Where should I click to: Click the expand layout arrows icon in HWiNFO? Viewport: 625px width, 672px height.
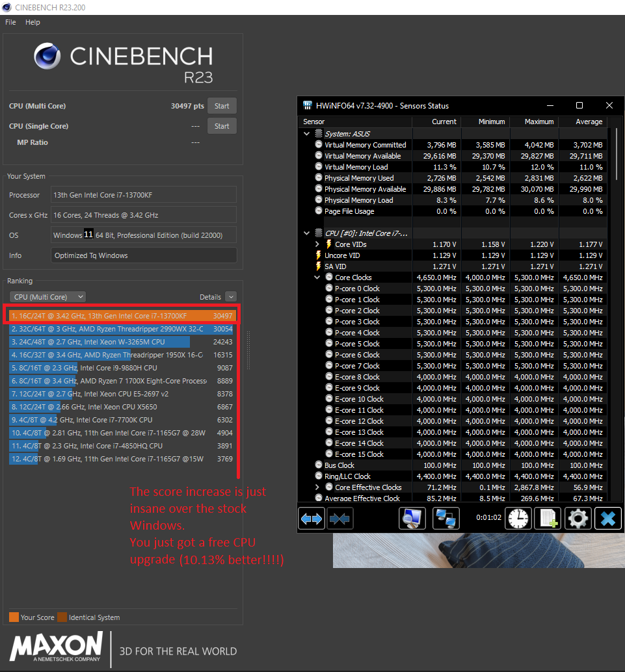311,518
